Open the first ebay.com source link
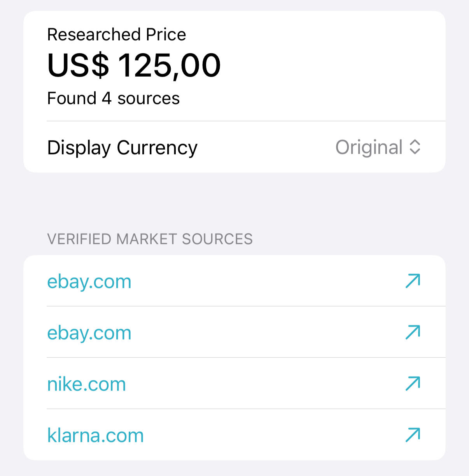The height and width of the screenshot is (476, 469). pos(89,282)
